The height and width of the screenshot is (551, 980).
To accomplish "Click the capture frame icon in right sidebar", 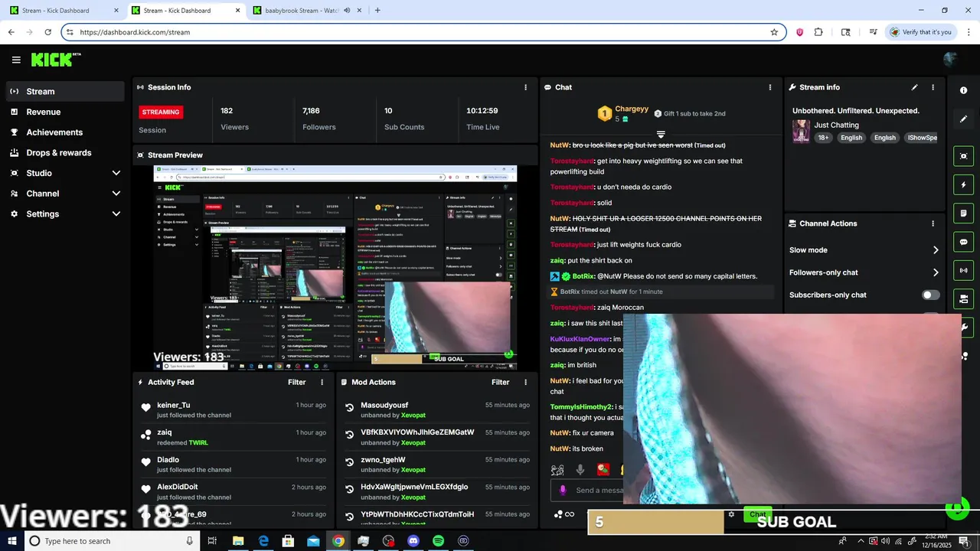I will tap(963, 156).
